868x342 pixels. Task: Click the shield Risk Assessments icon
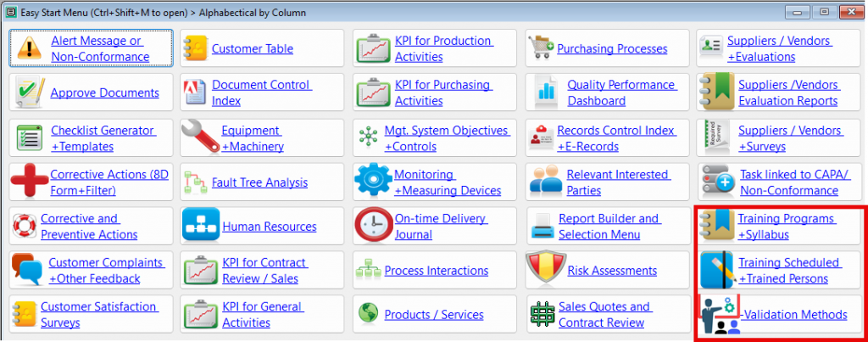[542, 270]
